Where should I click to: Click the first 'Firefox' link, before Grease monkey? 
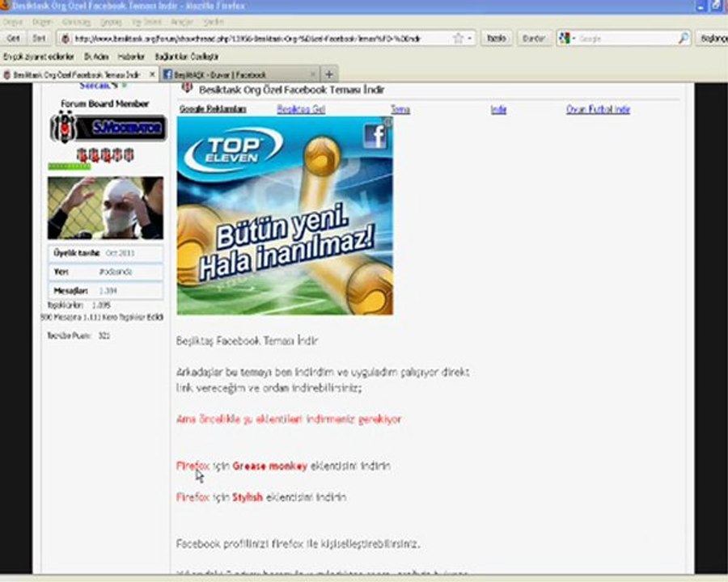(x=193, y=466)
